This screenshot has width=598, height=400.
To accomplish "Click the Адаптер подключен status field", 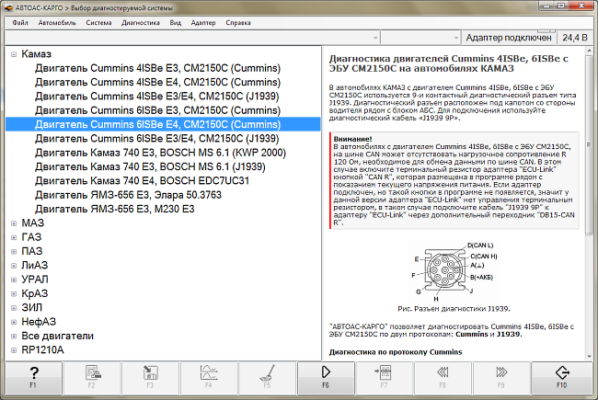I will 509,38.
